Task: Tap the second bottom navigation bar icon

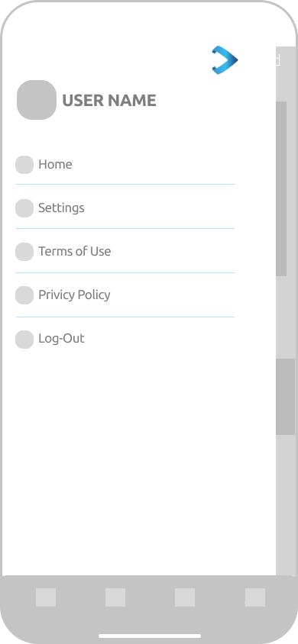Action: pos(115,597)
